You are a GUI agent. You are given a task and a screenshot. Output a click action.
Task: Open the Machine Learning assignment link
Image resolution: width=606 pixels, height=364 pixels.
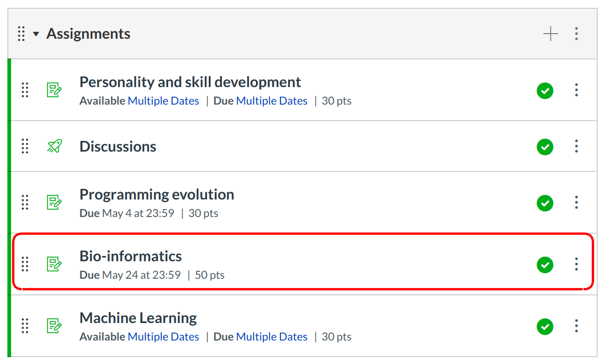[x=138, y=318]
